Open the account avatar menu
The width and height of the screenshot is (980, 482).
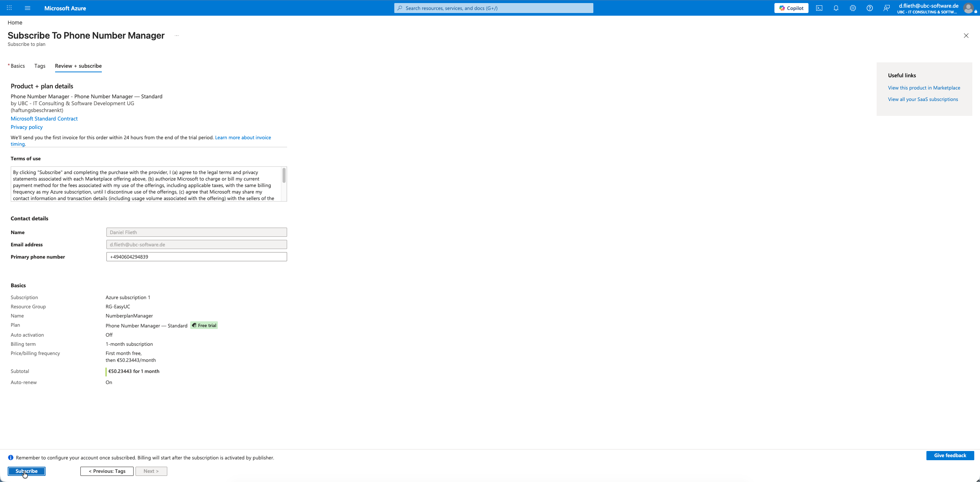coord(969,8)
